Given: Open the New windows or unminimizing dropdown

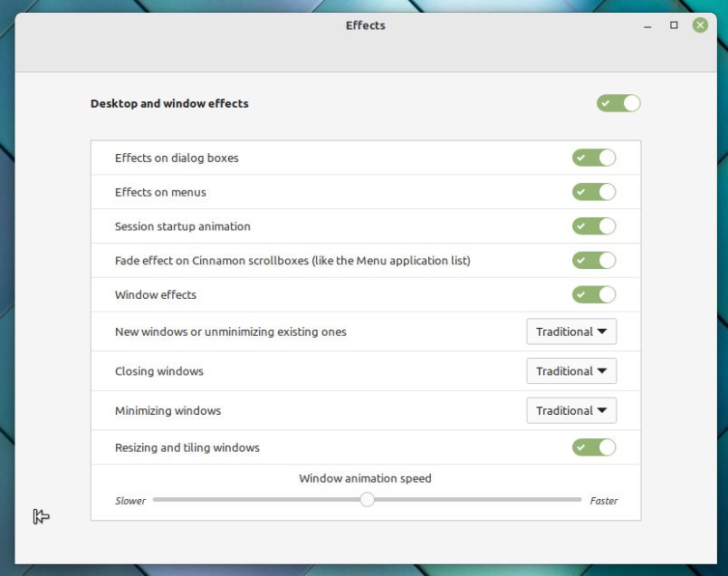Looking at the screenshot, I should (x=571, y=332).
